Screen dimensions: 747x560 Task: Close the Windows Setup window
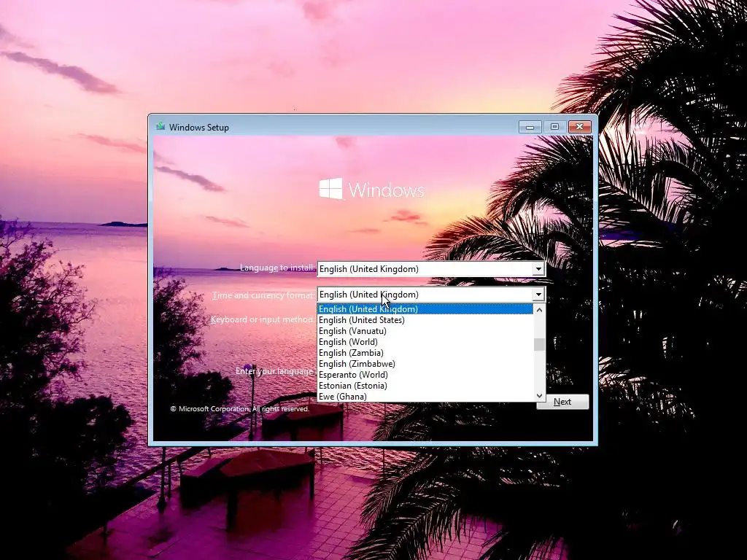[580, 127]
